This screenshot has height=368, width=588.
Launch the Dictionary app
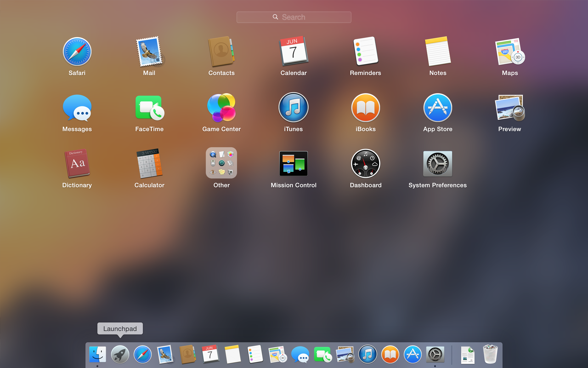coord(77,163)
